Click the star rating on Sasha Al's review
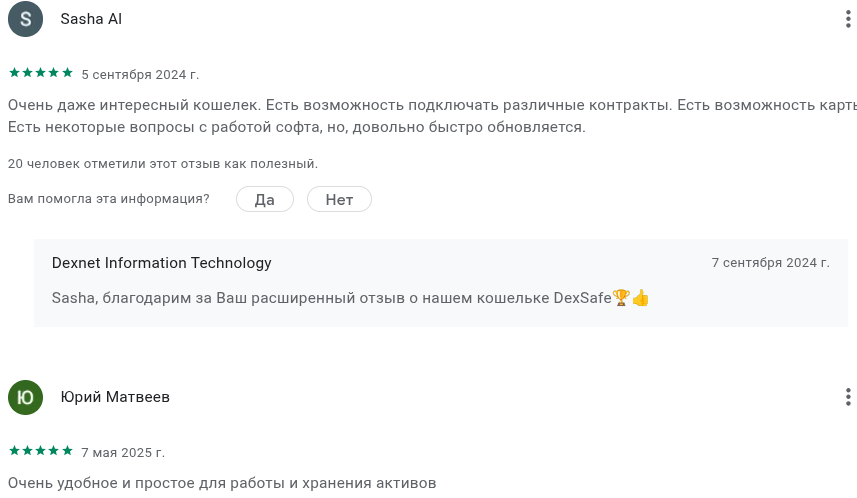Viewport: 857px width, 498px height. [41, 73]
